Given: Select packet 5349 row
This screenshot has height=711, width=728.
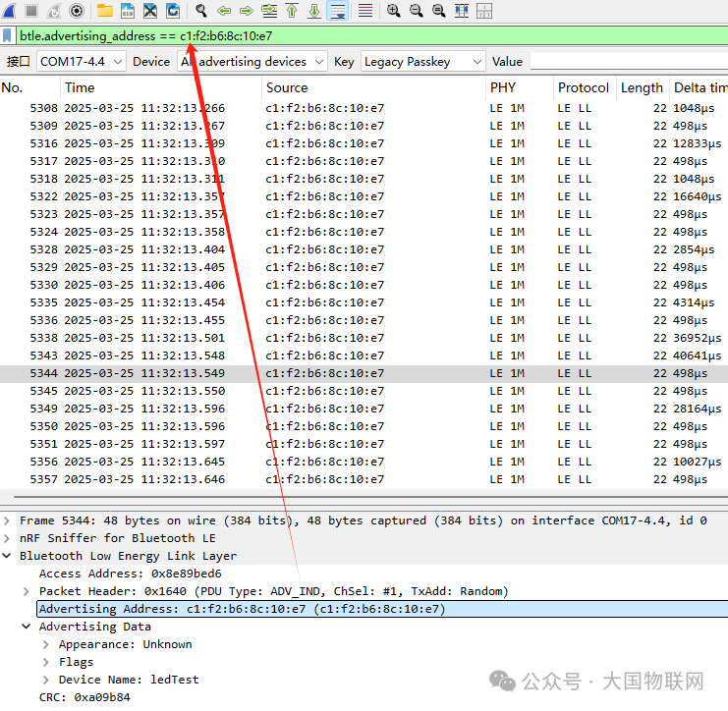Looking at the screenshot, I should [x=364, y=409].
